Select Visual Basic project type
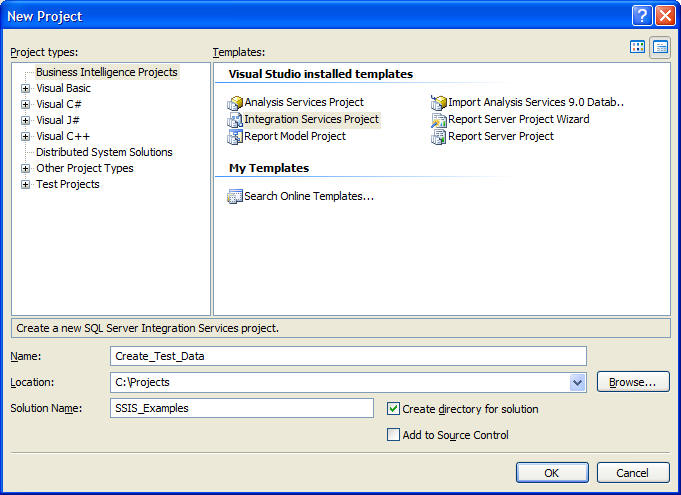This screenshot has width=681, height=495. pyautogui.click(x=63, y=88)
